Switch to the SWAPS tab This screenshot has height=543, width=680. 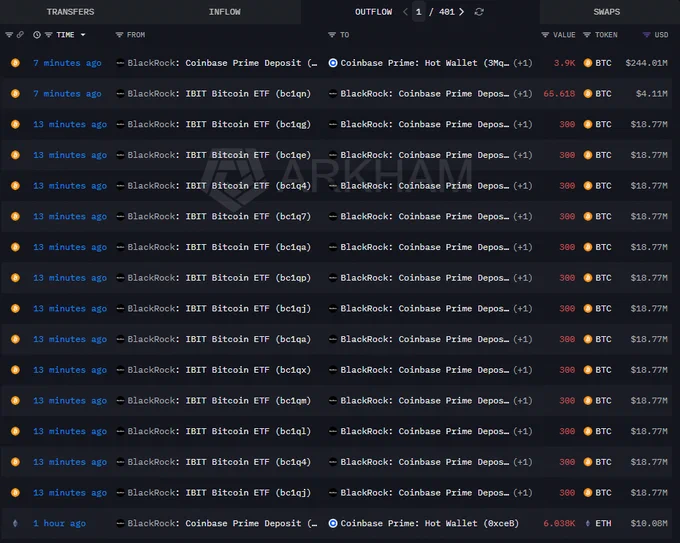pos(606,12)
